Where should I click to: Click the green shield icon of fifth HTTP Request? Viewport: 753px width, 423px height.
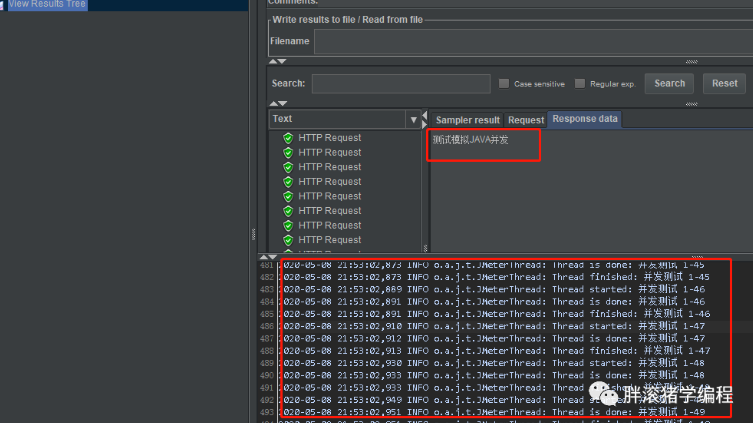click(x=288, y=196)
